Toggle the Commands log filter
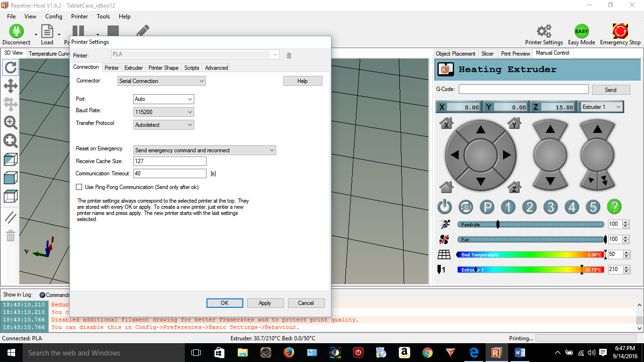The image size is (644, 362). click(42, 295)
